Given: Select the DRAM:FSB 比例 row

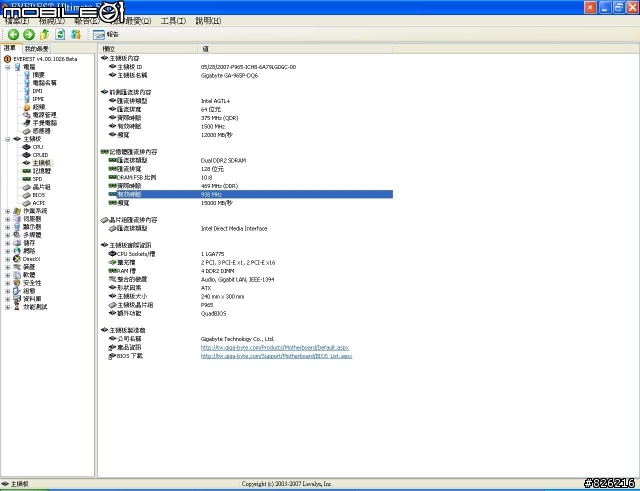Looking at the screenshot, I should 246,178.
